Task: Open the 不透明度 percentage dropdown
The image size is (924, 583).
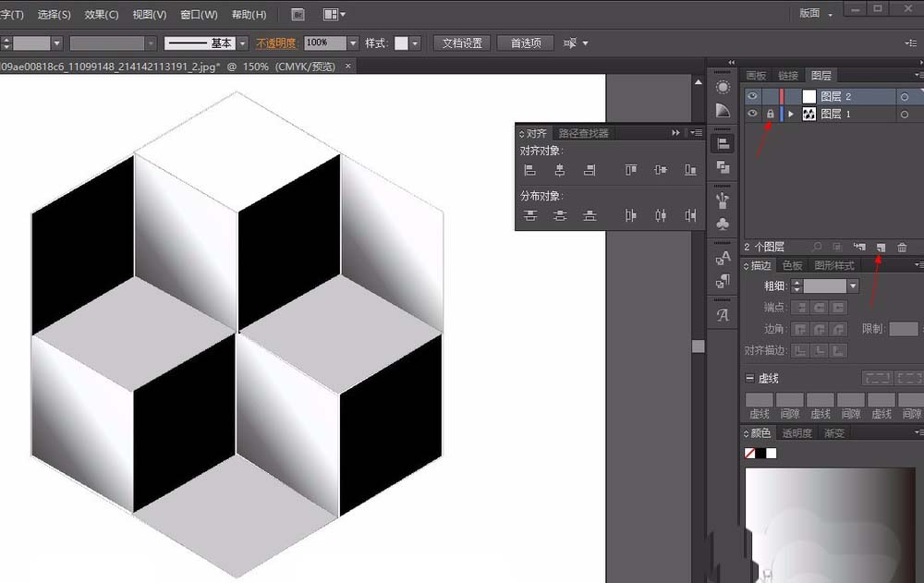Action: (353, 43)
